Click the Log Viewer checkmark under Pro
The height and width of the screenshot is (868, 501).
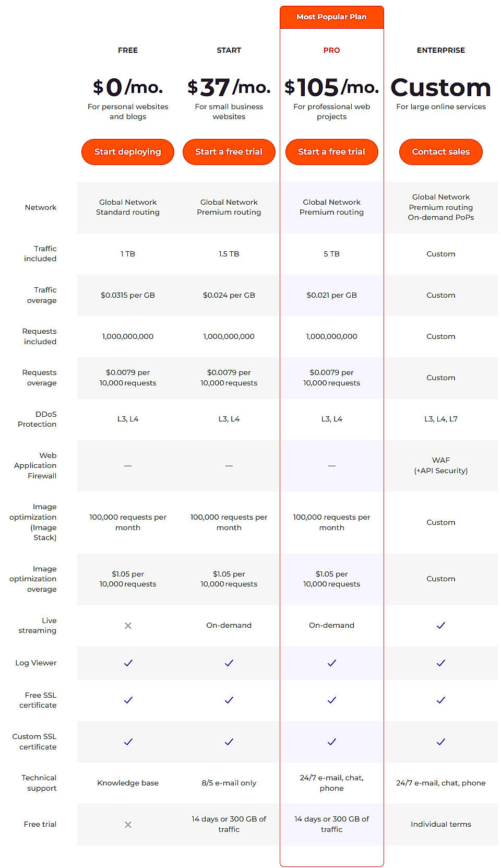click(x=332, y=663)
